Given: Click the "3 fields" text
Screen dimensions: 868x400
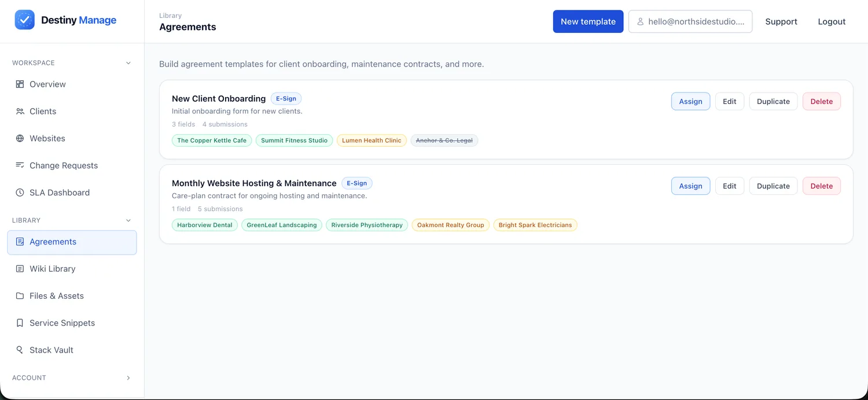Looking at the screenshot, I should [x=183, y=124].
